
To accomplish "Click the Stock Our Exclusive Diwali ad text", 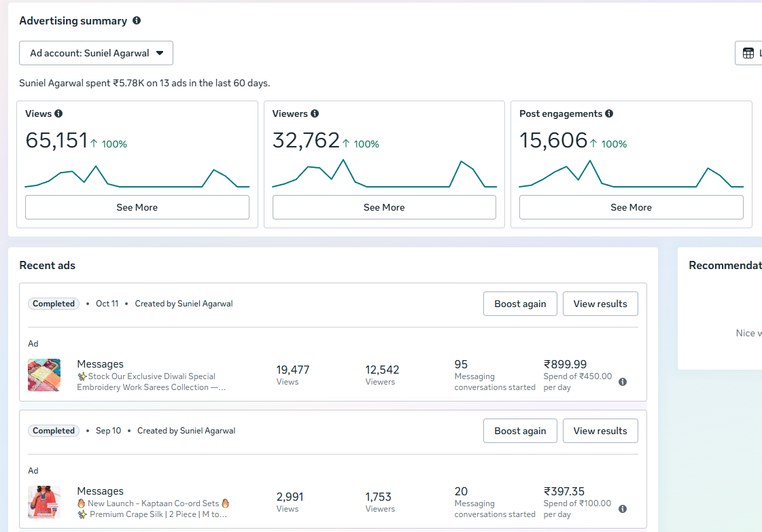I will point(151,382).
